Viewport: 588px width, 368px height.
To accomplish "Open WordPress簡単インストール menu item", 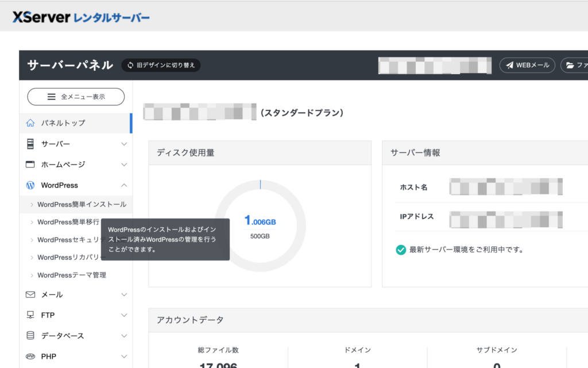I will click(x=82, y=204).
